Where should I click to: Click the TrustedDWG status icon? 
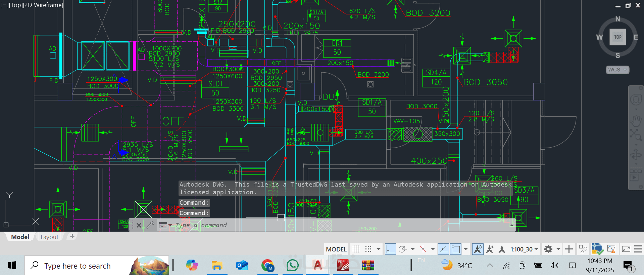pyautogui.click(x=597, y=249)
